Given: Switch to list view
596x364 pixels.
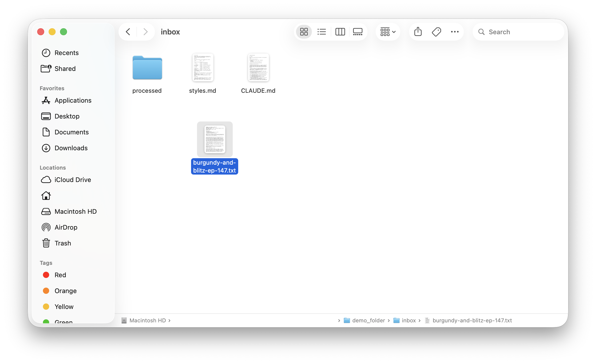Looking at the screenshot, I should (322, 32).
